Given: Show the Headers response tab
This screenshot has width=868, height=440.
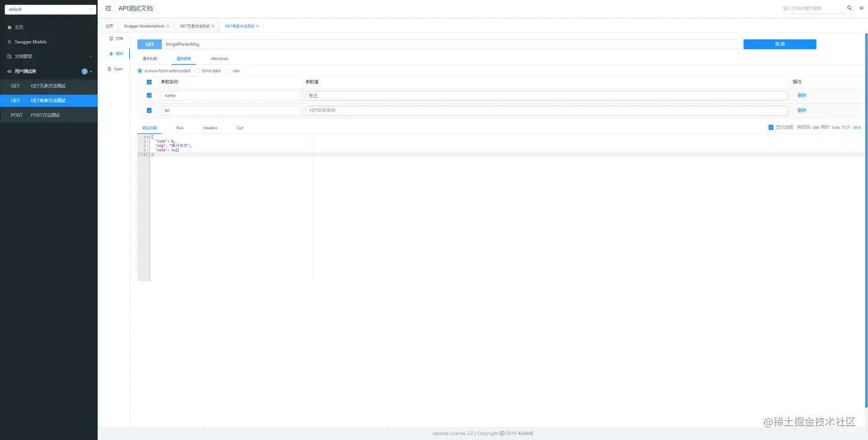Looking at the screenshot, I should click(x=210, y=128).
